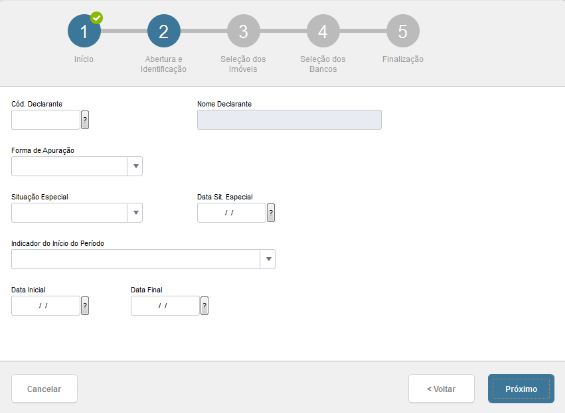Jump to step 4 Seleção dos Bancos
This screenshot has height=413, width=565.
point(323,31)
